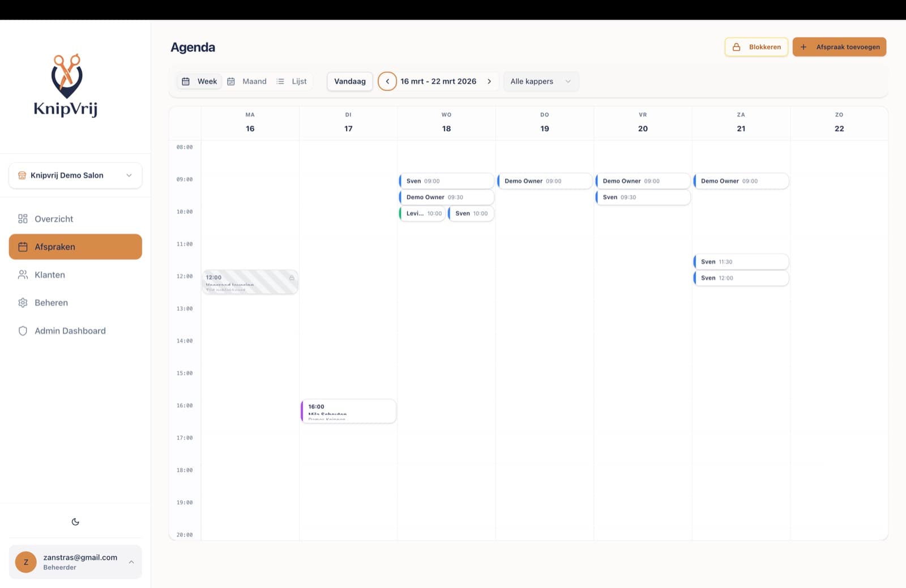Click lock icon on blocked 12:00 slot
The width and height of the screenshot is (906, 588).
click(x=292, y=278)
